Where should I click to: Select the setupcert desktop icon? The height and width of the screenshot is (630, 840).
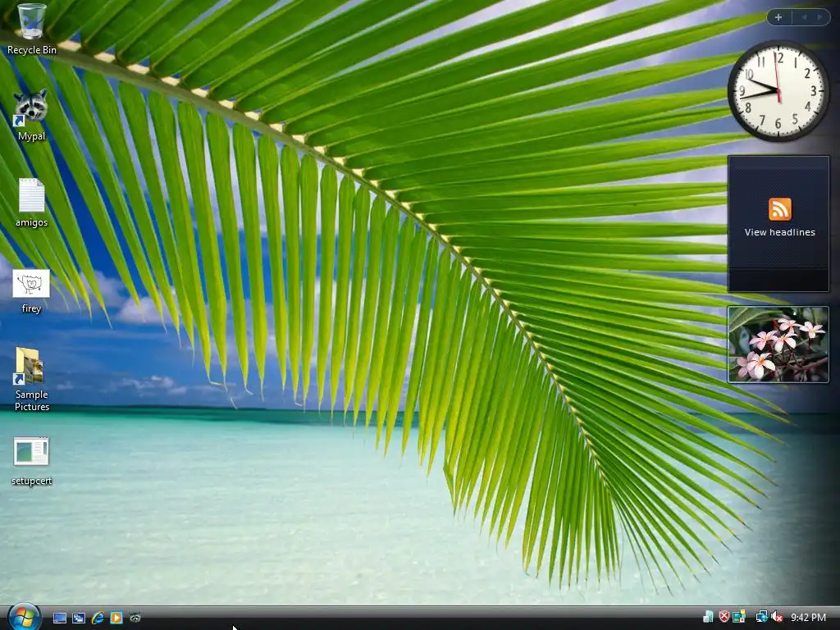point(31,451)
